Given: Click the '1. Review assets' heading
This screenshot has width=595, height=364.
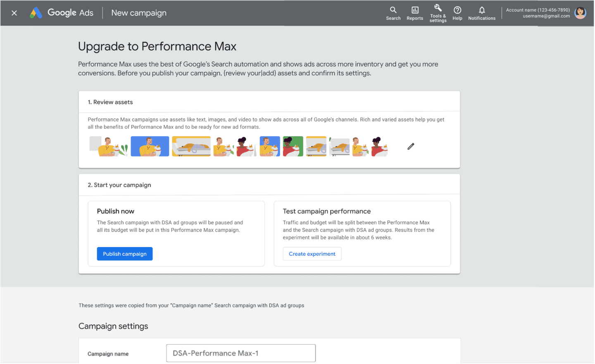Looking at the screenshot, I should 110,102.
